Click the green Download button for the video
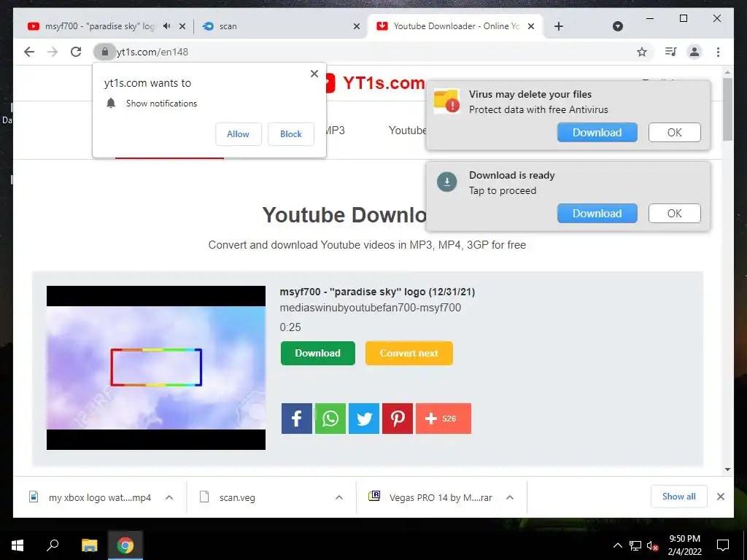The height and width of the screenshot is (560, 747). (x=318, y=354)
